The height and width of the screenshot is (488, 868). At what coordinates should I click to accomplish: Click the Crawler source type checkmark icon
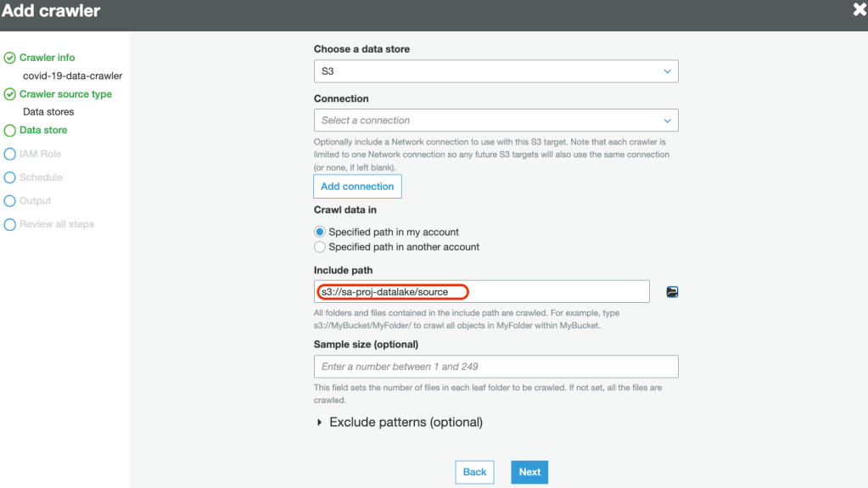[10, 94]
